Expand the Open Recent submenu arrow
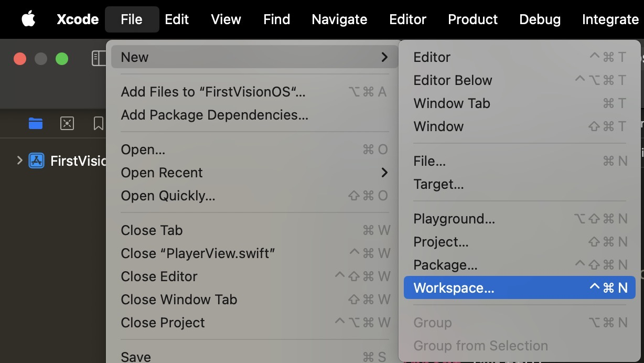 pyautogui.click(x=384, y=173)
